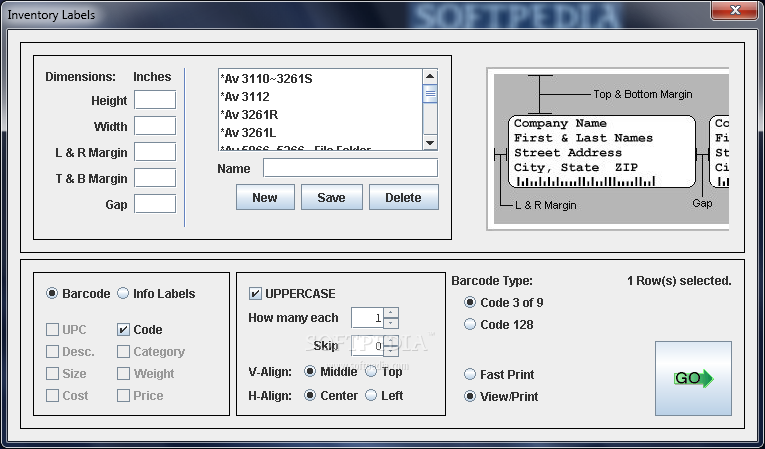Click the GO arrow button
Viewport: 765px width, 449px height.
[x=693, y=378]
